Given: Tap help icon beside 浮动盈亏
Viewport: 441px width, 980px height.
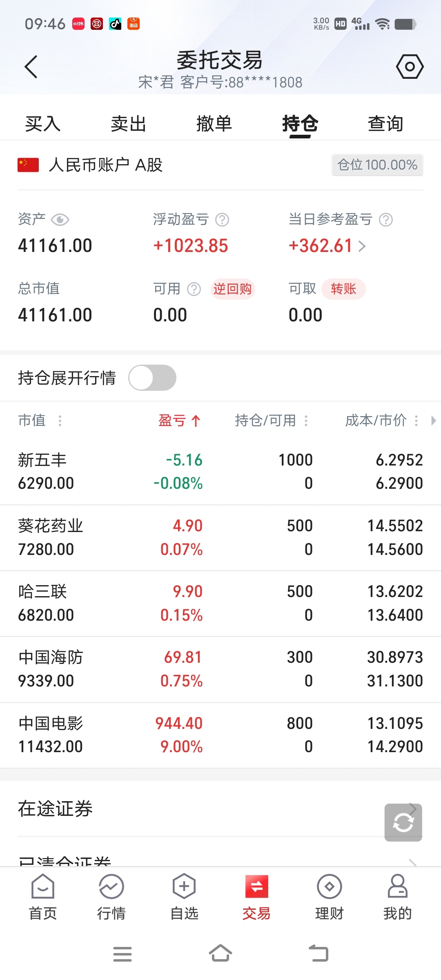Looking at the screenshot, I should (x=222, y=220).
